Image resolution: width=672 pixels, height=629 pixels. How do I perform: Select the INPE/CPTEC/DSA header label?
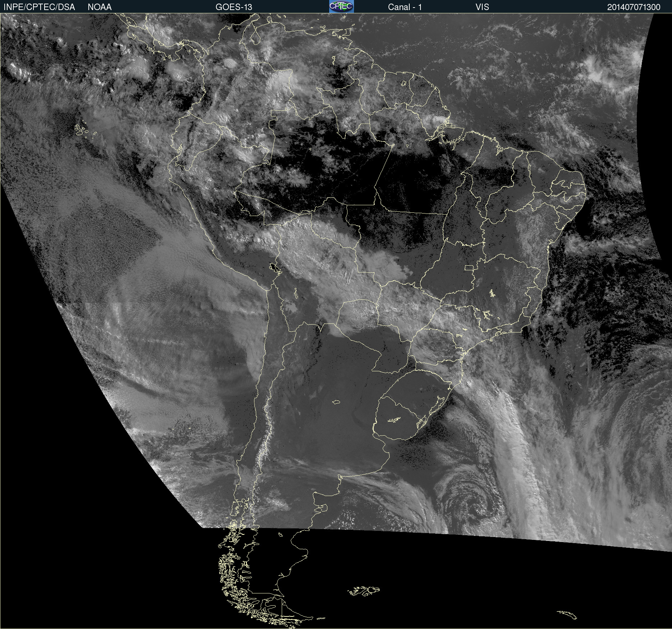click(x=39, y=7)
